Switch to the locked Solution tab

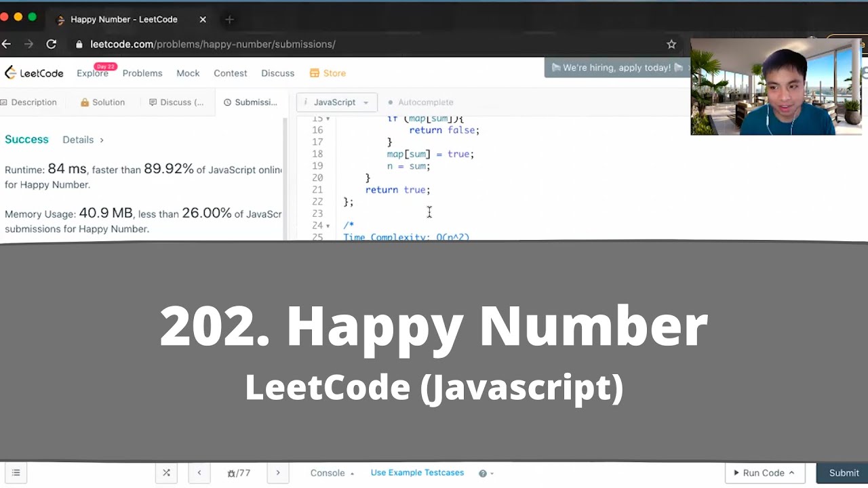click(103, 102)
